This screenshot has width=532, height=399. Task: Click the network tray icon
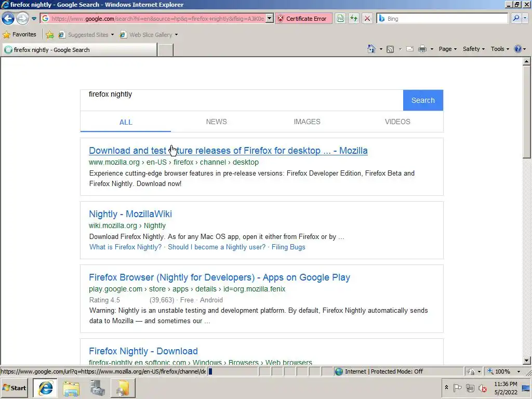470,388
